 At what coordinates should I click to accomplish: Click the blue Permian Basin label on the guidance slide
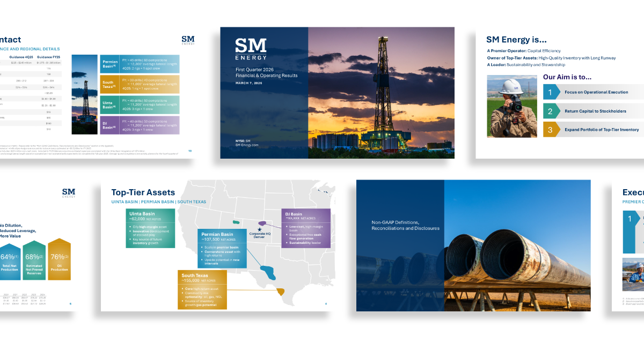(x=110, y=64)
